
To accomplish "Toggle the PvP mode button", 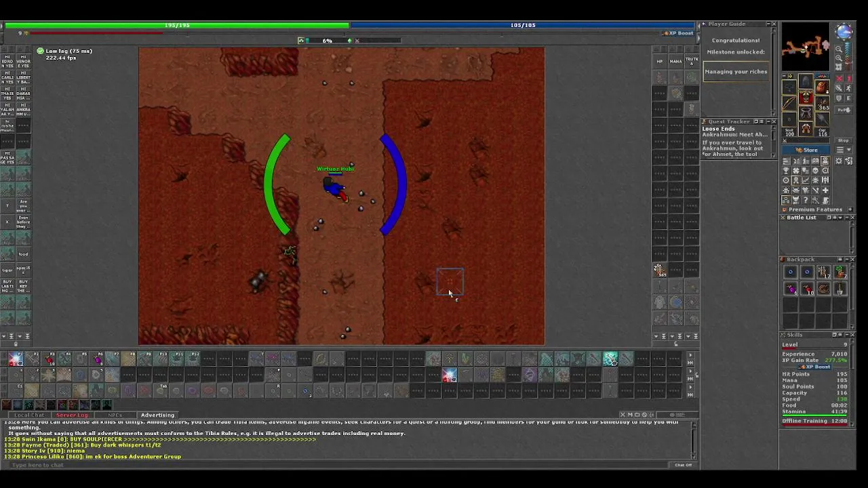I will click(844, 110).
